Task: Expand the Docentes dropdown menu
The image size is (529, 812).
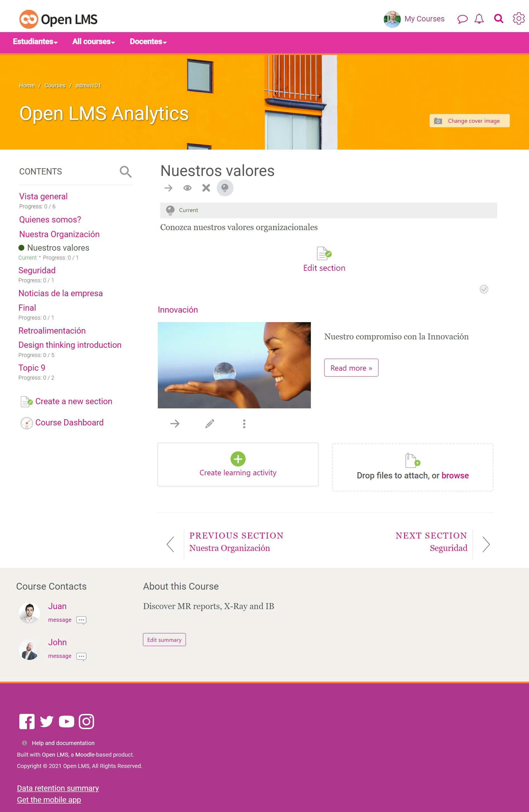Action: click(148, 42)
